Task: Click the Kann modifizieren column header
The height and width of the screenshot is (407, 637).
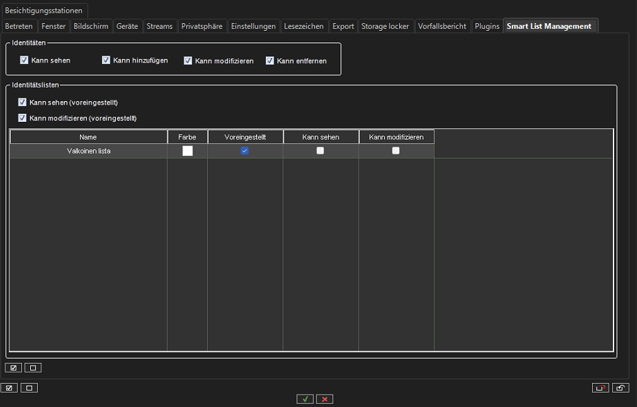Action: pyautogui.click(x=396, y=137)
